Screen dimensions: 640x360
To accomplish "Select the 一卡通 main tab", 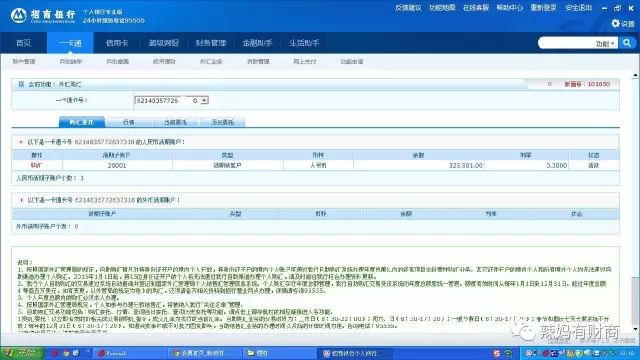I will (x=70, y=43).
